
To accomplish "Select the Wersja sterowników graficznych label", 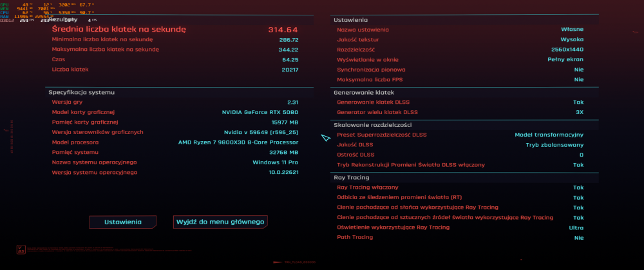I will [x=97, y=132].
